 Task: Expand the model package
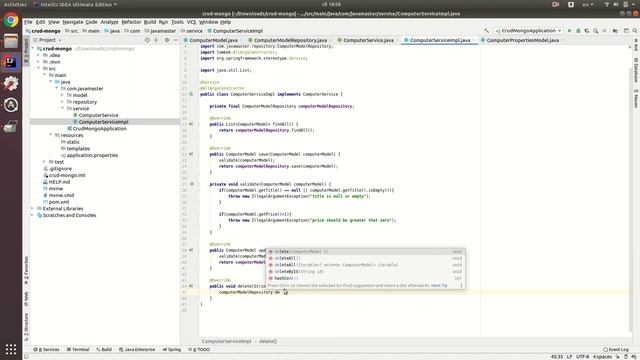[62, 95]
